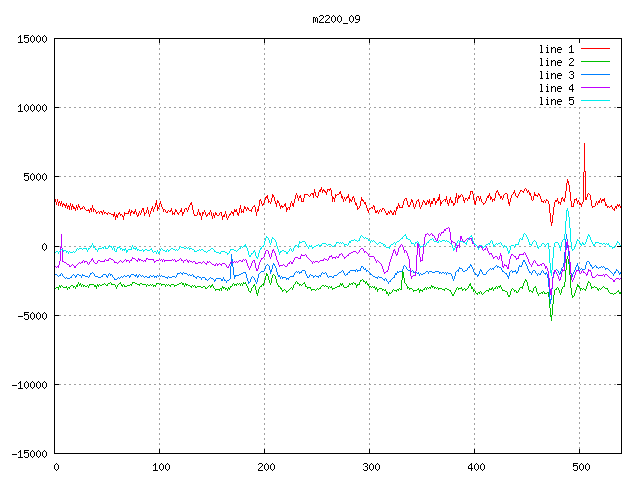Click the cyan line 5 legend sample
Viewport: 640px width, 480px height.
coord(594,101)
